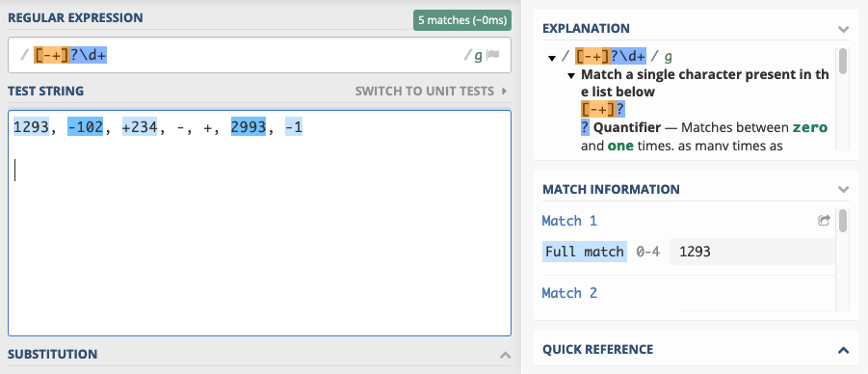Screen dimensions: 868x374
Task: Expand the Substitution section chevron
Action: click(505, 355)
